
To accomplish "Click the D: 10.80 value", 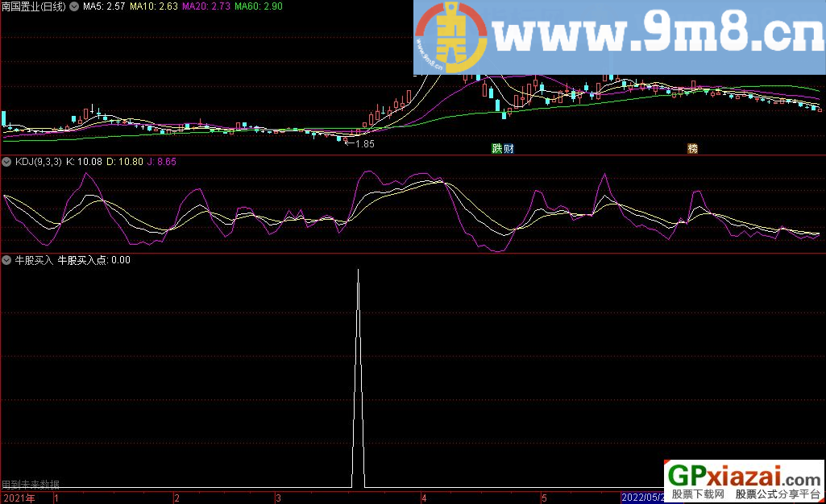I will click(125, 162).
